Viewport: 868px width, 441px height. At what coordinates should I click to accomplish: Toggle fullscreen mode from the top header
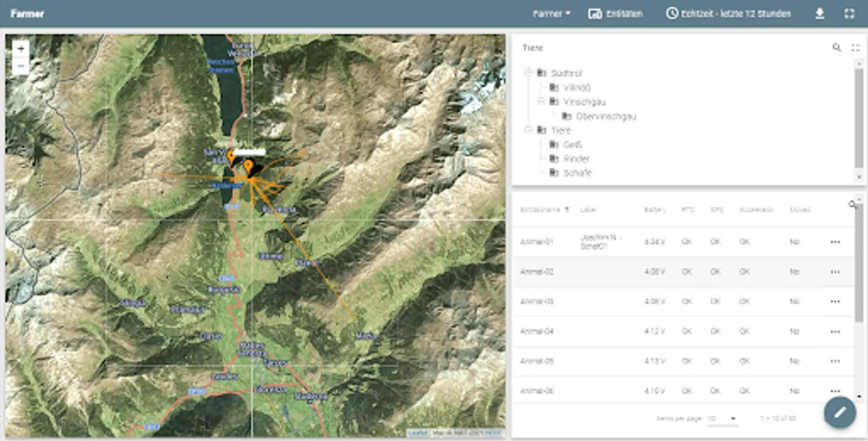tap(849, 14)
